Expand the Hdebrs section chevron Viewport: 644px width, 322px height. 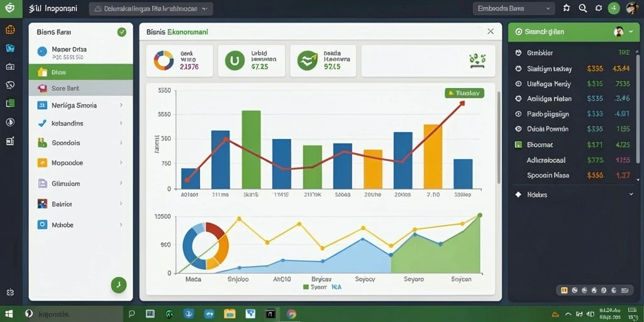click(631, 194)
